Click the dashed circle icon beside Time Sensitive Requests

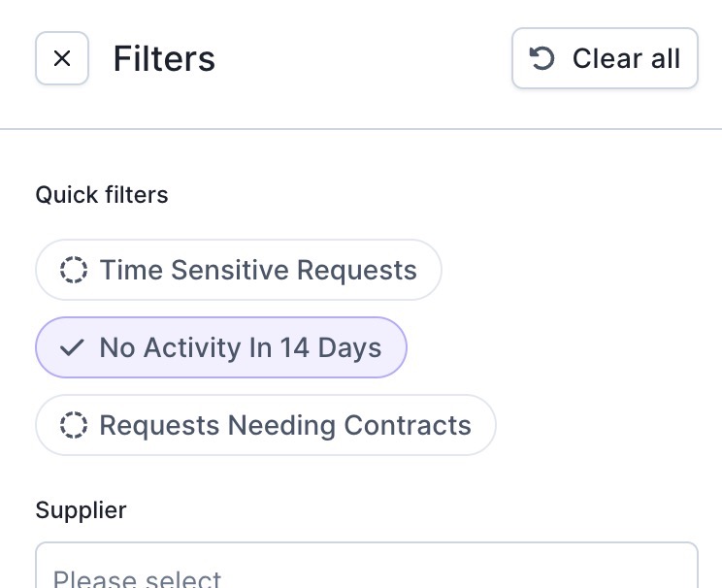(74, 270)
